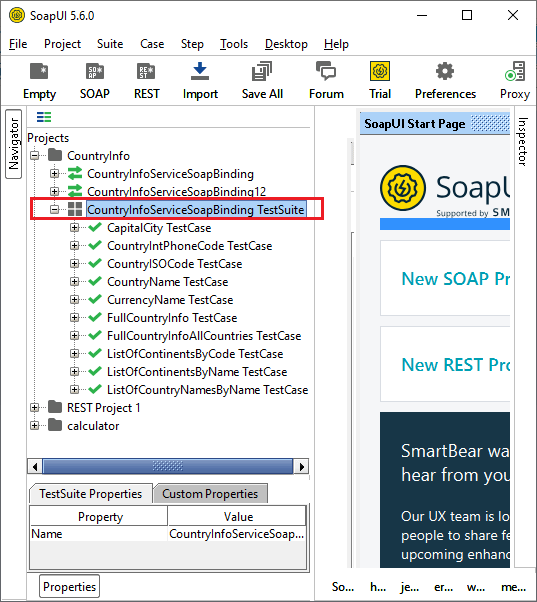The width and height of the screenshot is (537, 602).
Task: Open the New REST Project link
Action: (455, 365)
